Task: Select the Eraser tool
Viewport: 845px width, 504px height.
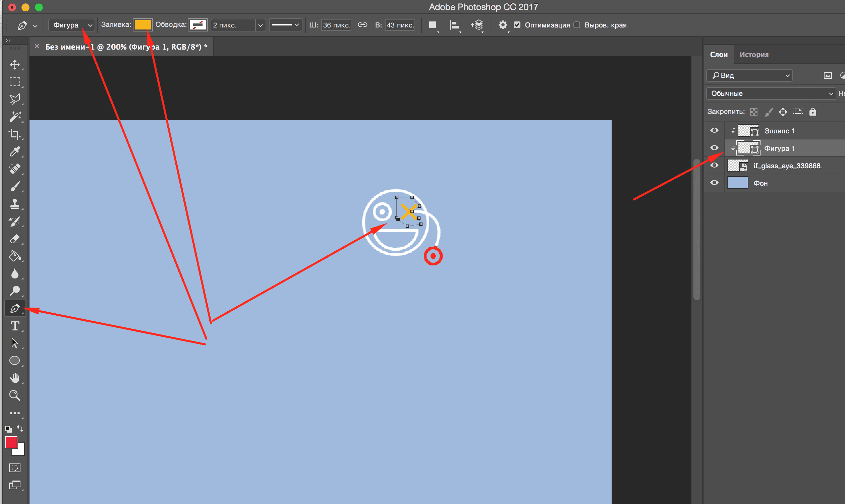Action: [15, 239]
